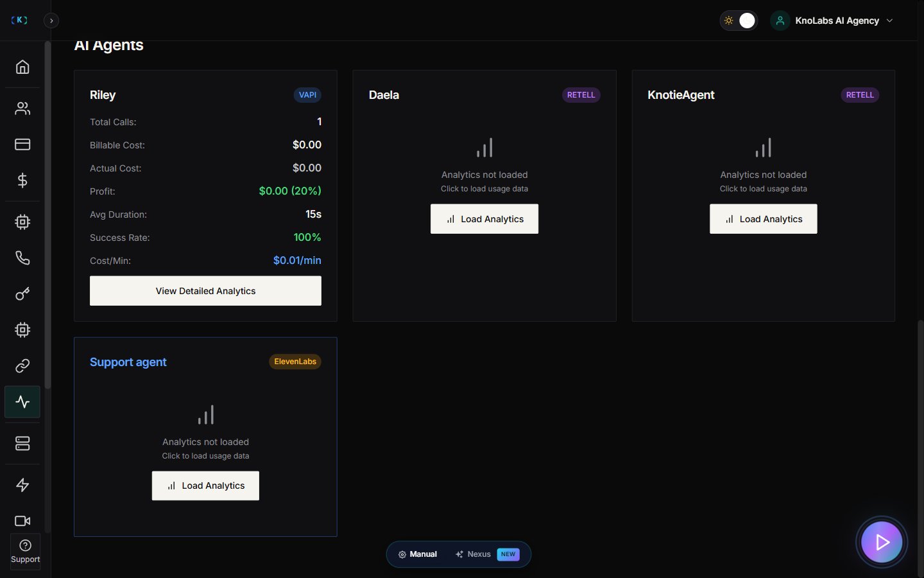924x578 pixels.
Task: Switch to Manual mode
Action: click(x=418, y=554)
